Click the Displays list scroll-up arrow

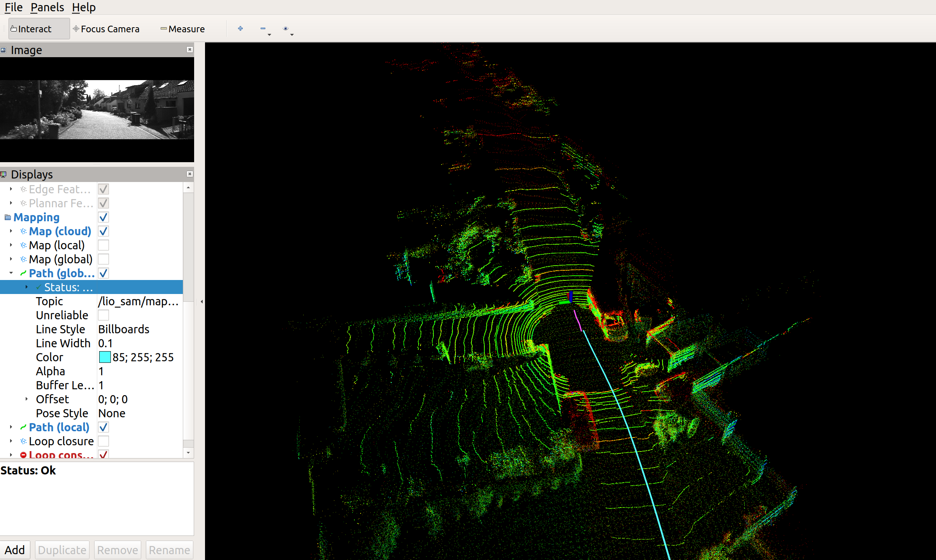(188, 188)
